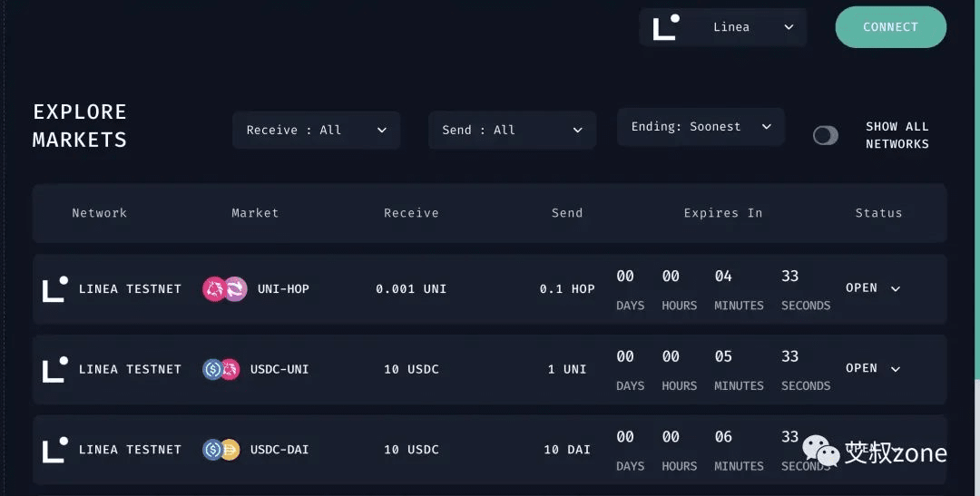Click the Linea logo in network selector
Screen dimensions: 980x496
click(x=666, y=27)
